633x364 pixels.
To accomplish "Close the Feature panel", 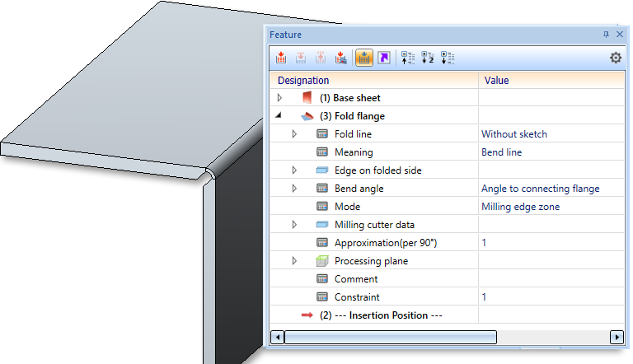I will [x=620, y=35].
